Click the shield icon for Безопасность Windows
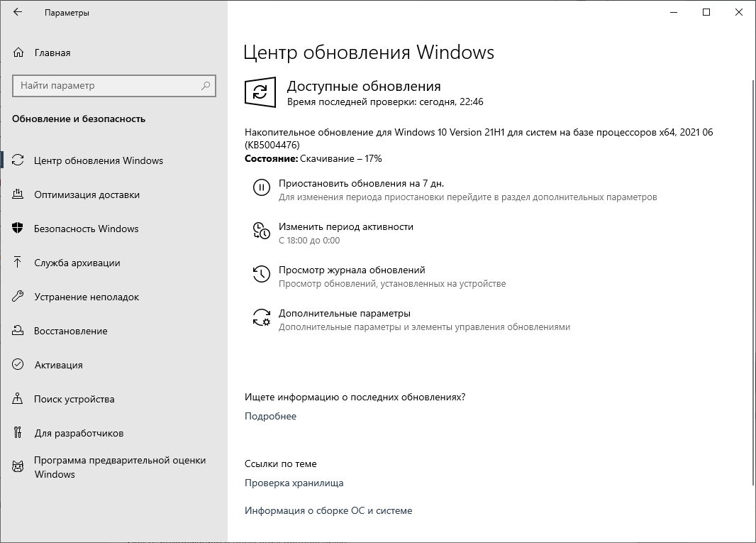 pos(19,229)
